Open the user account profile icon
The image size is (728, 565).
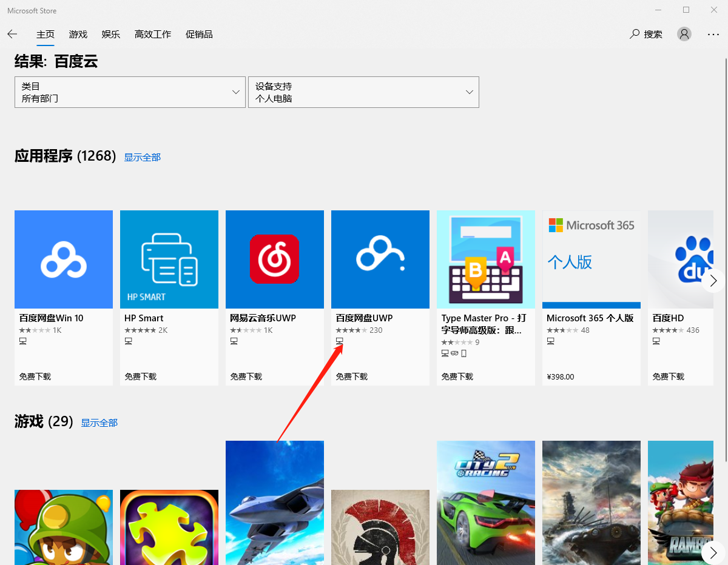[x=684, y=35]
